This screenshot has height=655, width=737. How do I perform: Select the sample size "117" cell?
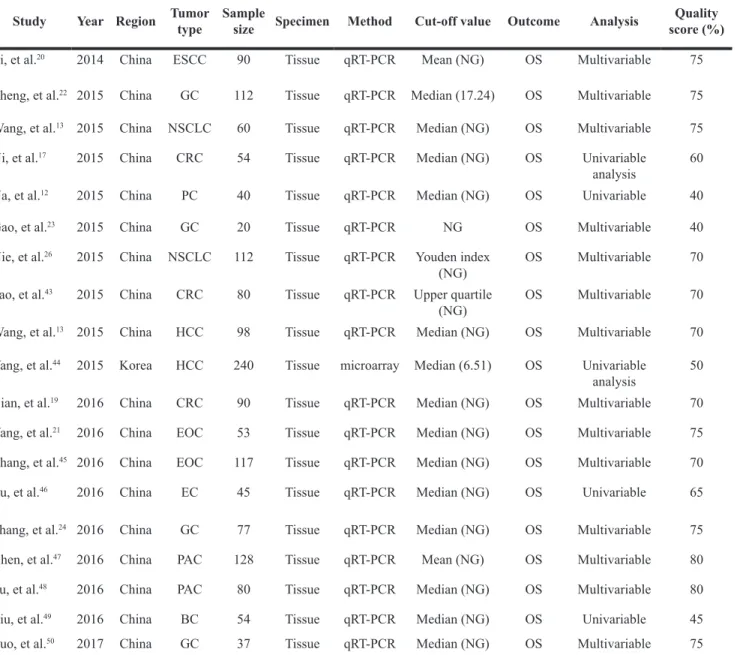tap(243, 462)
